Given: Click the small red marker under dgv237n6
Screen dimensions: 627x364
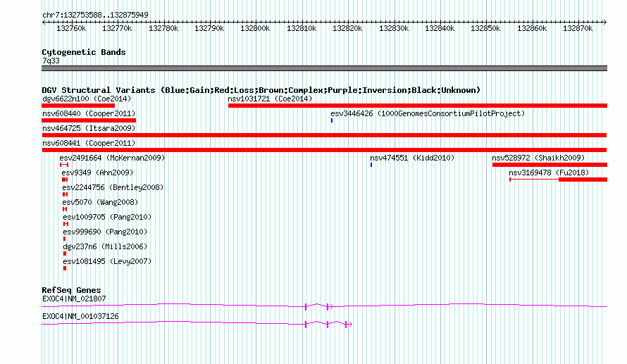Looking at the screenshot, I should point(65,253).
